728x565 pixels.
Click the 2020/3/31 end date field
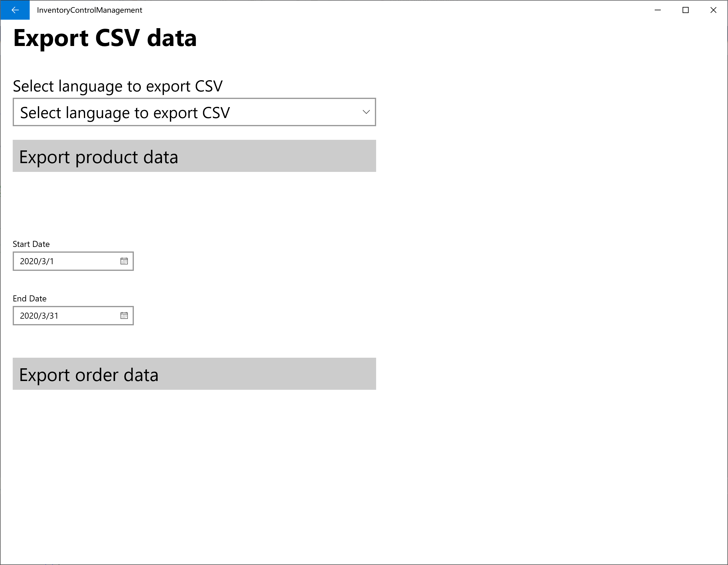tap(63, 315)
